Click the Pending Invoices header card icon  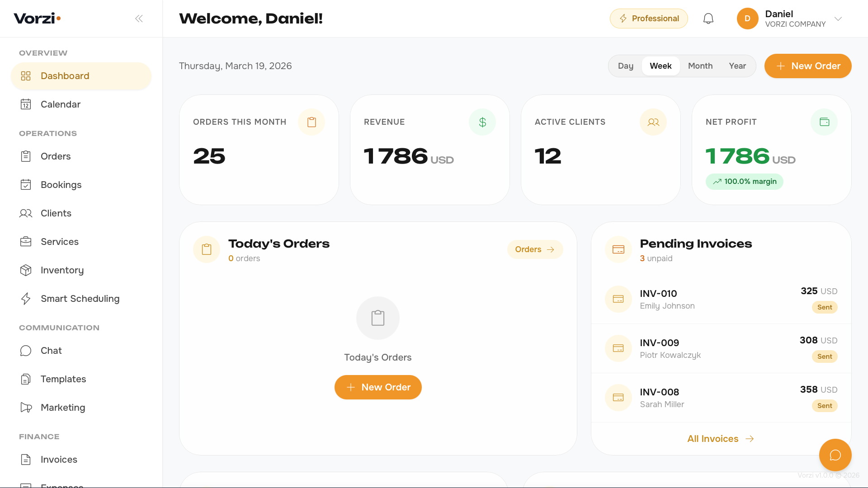pos(618,249)
